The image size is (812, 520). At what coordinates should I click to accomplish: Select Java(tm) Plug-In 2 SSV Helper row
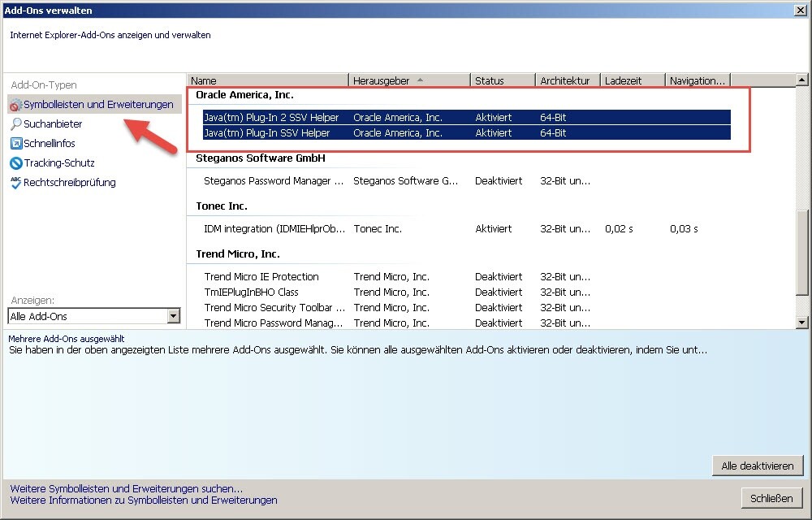coord(271,118)
